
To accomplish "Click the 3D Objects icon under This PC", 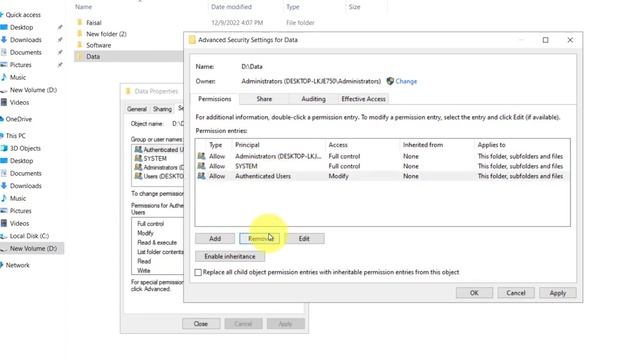I will pos(4,148).
